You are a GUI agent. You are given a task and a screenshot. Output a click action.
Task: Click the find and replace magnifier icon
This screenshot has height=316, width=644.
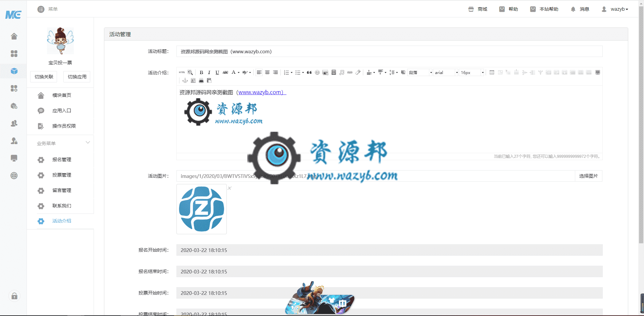click(190, 72)
